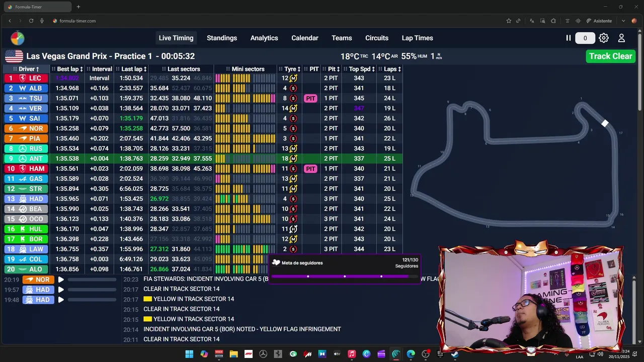
Task: Open the Standings tab
Action: click(222, 38)
